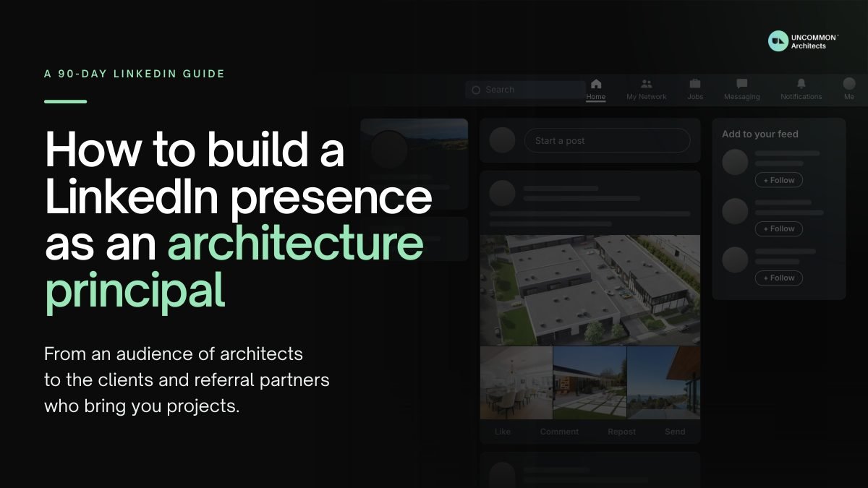Open the dining room interior photo
The width and height of the screenshot is (868, 488).
516,382
